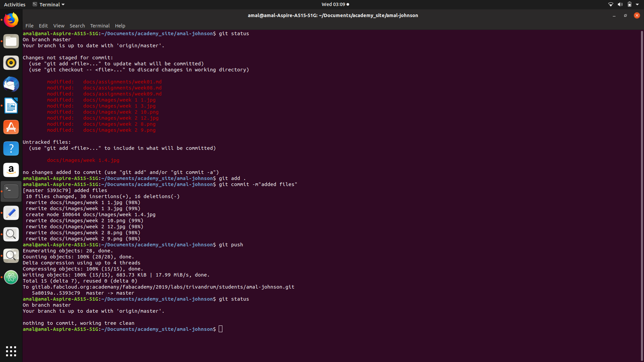Show applications grid button

click(x=11, y=351)
